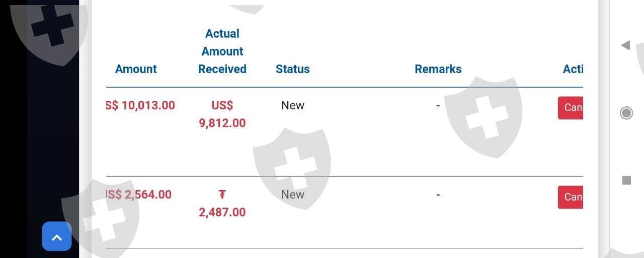This screenshot has width=644, height=258.
Task: Select the second row's remarks dash
Action: click(x=438, y=195)
